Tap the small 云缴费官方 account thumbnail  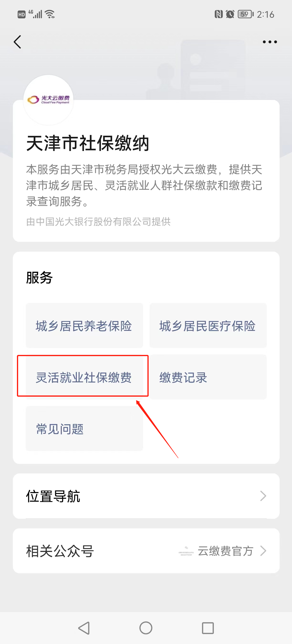click(x=186, y=551)
